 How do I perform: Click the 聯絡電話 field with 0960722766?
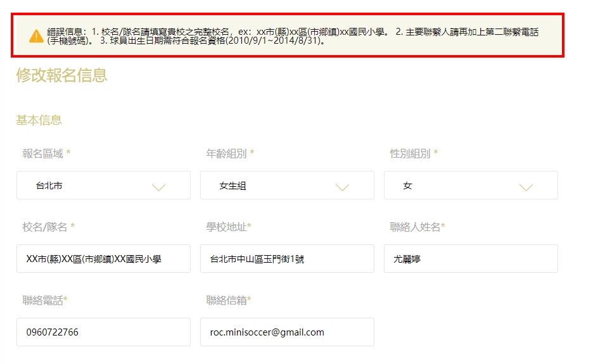point(103,332)
